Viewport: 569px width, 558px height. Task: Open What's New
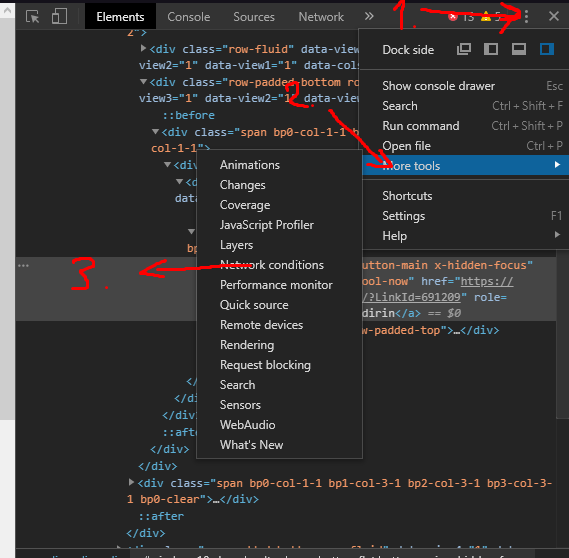point(279,445)
